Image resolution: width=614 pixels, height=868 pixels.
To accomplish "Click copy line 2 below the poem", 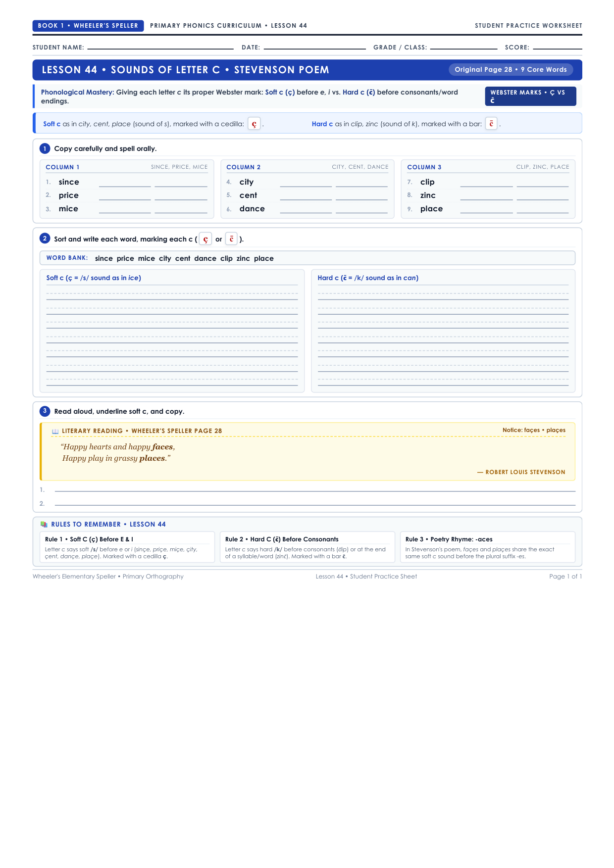I will coord(315,504).
